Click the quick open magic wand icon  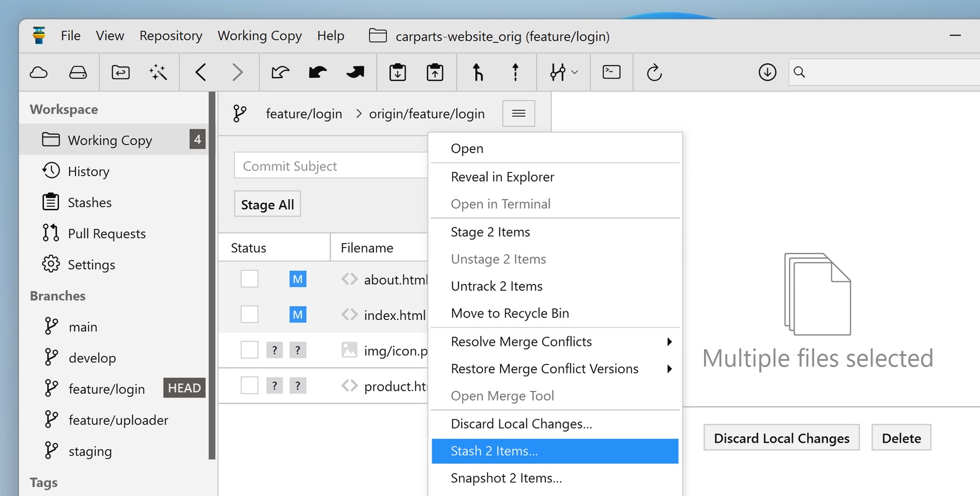[x=158, y=73]
